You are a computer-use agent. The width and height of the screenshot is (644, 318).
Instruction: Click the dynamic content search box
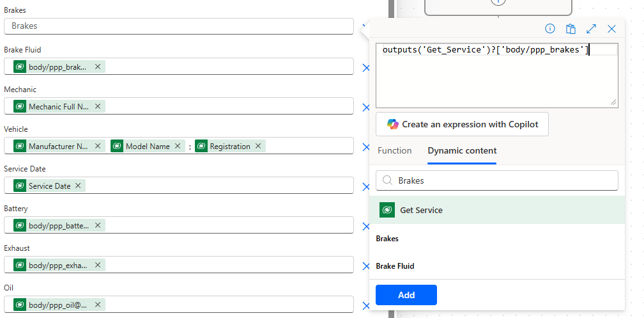pos(505,180)
